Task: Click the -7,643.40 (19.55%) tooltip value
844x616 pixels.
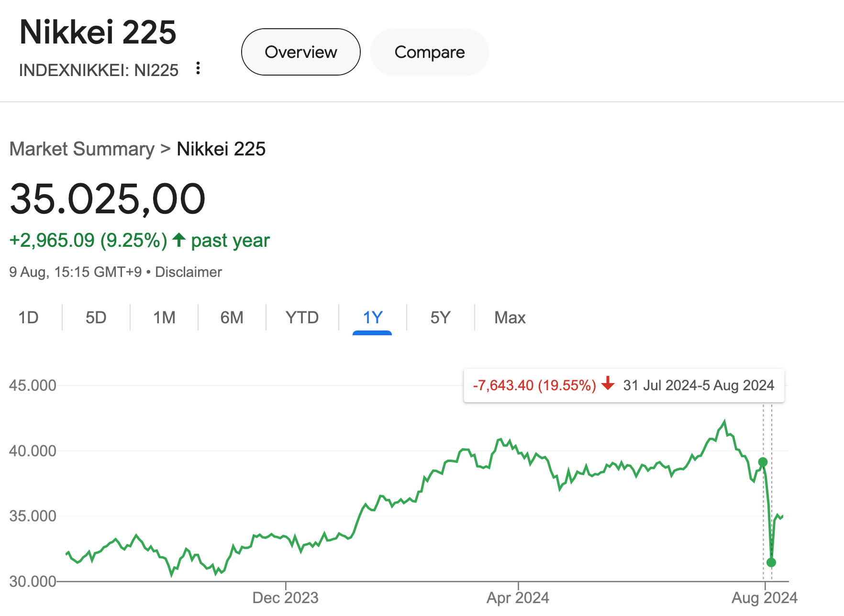Action: click(534, 385)
